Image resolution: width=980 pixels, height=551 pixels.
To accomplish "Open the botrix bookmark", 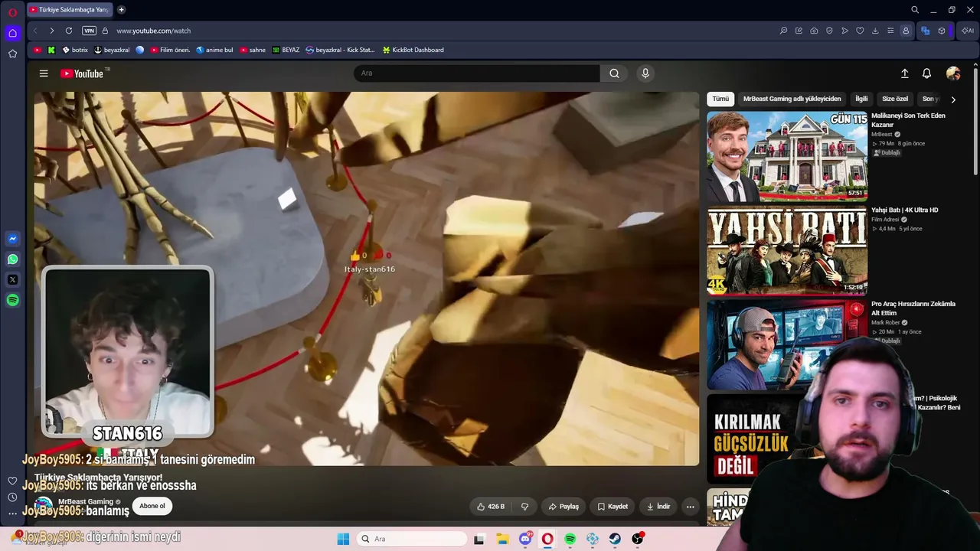I will [75, 50].
